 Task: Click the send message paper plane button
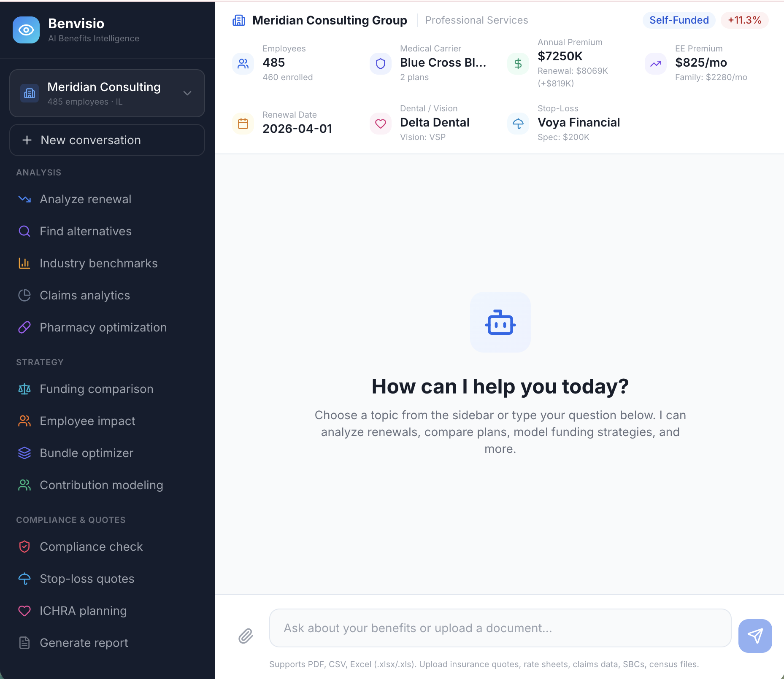click(755, 636)
